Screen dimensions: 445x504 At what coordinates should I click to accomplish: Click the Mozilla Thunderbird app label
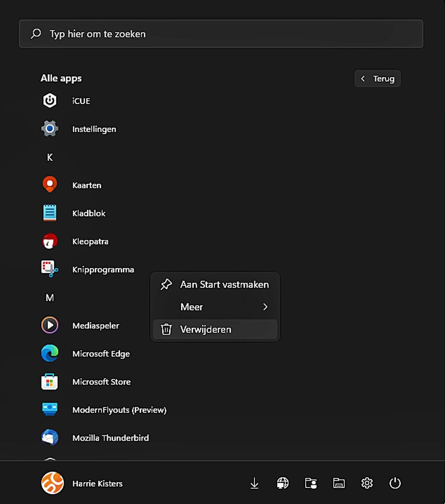(110, 438)
